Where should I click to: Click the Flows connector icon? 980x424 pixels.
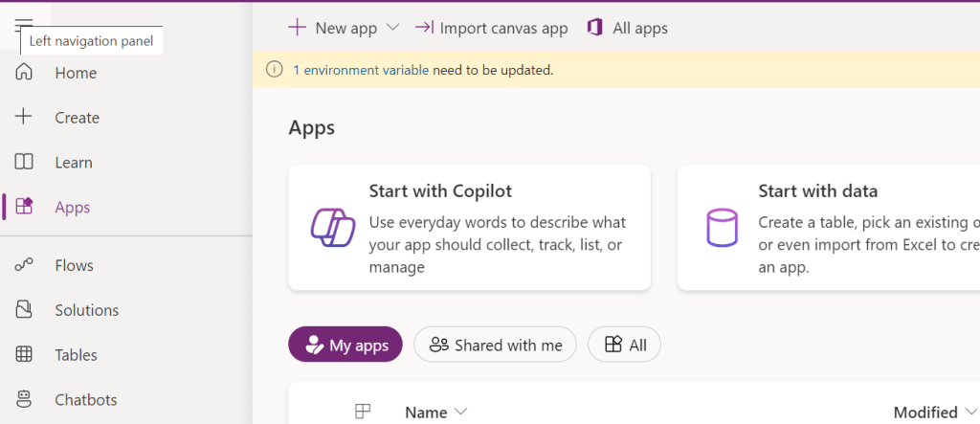coord(24,265)
